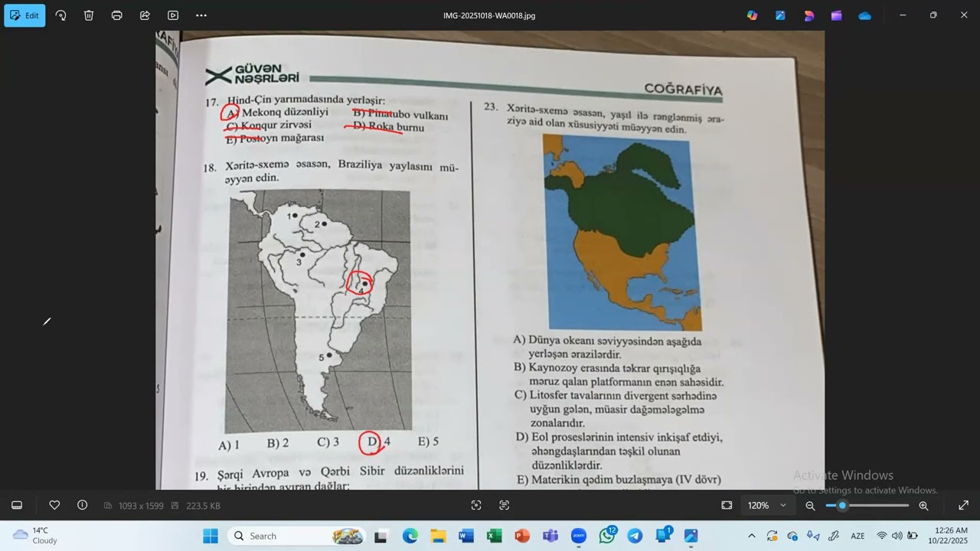Image resolution: width=980 pixels, height=551 pixels.
Task: Open Telegram from the taskbar
Action: click(x=635, y=536)
